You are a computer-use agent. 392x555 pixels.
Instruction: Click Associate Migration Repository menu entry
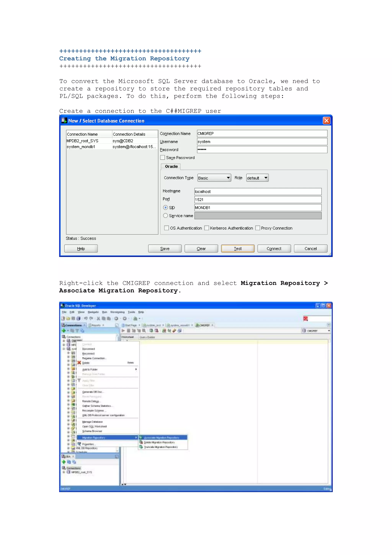point(163,438)
